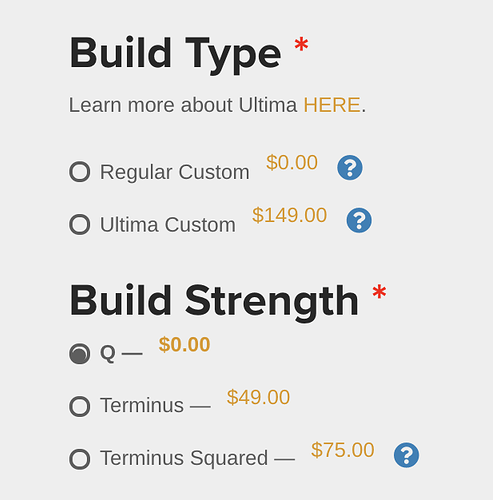Viewport: 493px width, 500px height.
Task: Open the help icon beside Ultima Custom
Action: click(x=359, y=220)
